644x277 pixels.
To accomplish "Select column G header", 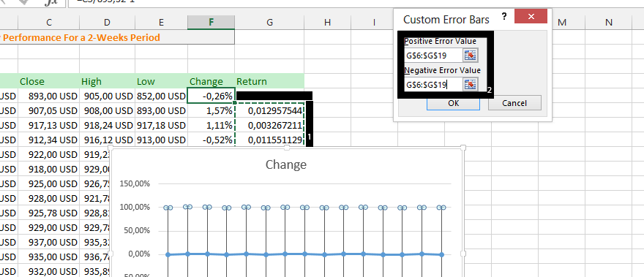I will pos(269,23).
